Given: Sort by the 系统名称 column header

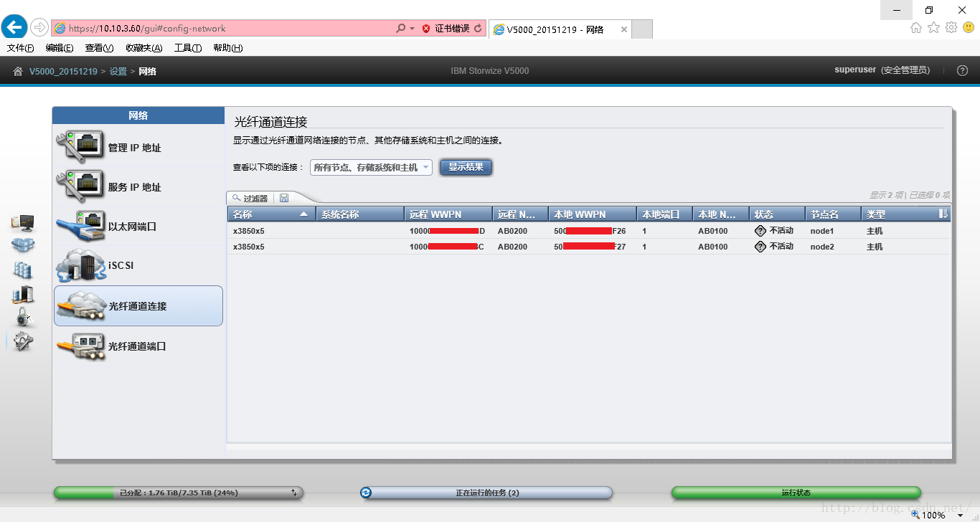Looking at the screenshot, I should click(360, 214).
